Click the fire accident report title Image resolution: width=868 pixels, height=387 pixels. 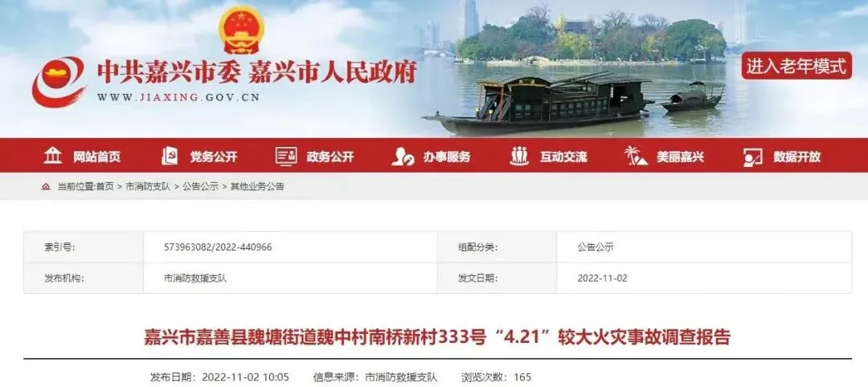437,336
